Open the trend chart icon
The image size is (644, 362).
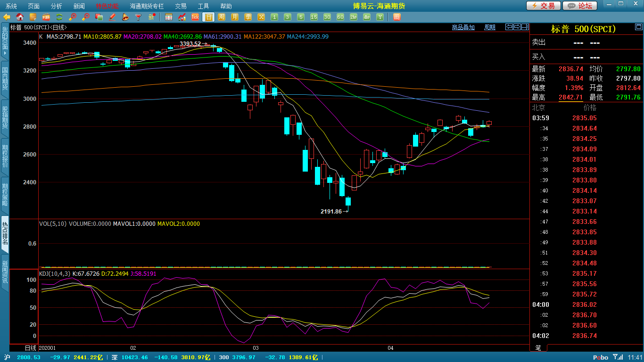(x=182, y=17)
